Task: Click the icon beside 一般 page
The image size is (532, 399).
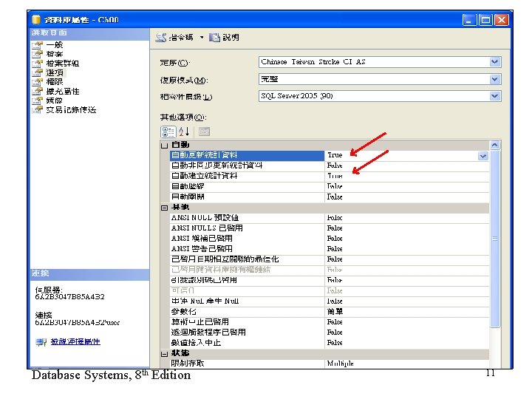Action: [x=38, y=45]
